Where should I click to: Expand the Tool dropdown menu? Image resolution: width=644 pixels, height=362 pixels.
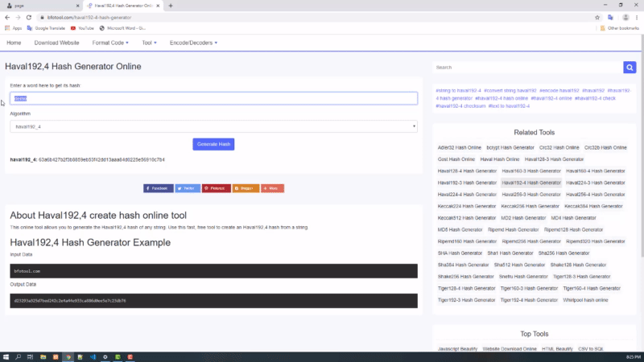(149, 43)
